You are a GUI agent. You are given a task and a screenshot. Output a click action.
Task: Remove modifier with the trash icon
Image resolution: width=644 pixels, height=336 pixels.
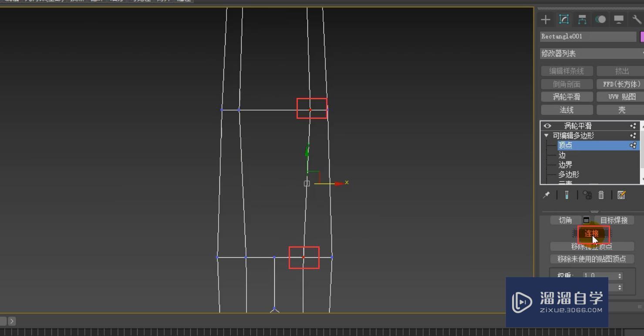pos(601,195)
